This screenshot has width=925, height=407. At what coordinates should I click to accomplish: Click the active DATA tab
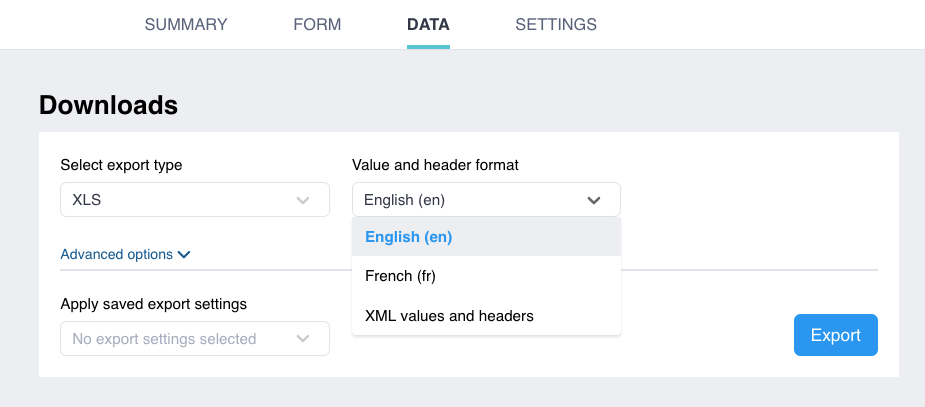(428, 24)
